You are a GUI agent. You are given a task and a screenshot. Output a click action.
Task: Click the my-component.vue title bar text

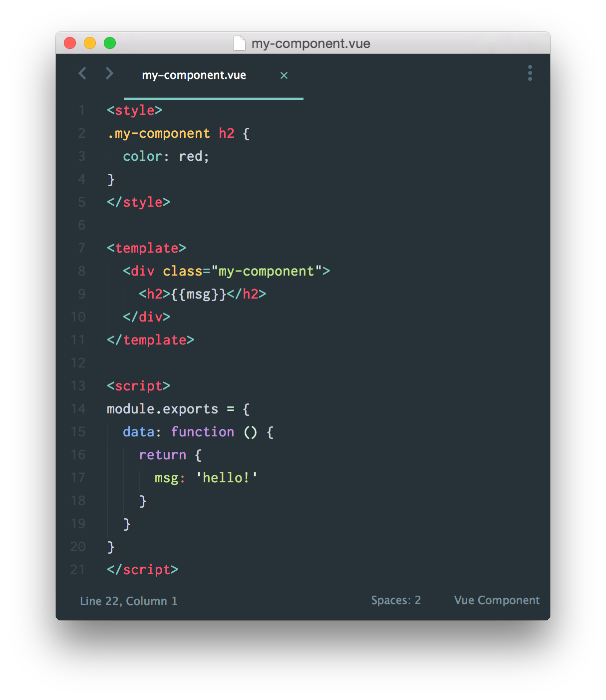click(x=311, y=43)
